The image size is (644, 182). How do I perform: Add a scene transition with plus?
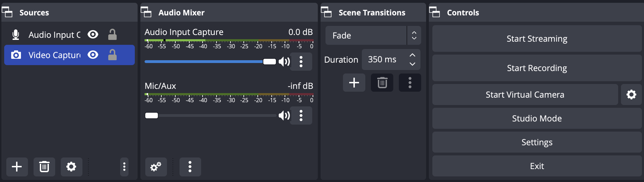pyautogui.click(x=354, y=83)
